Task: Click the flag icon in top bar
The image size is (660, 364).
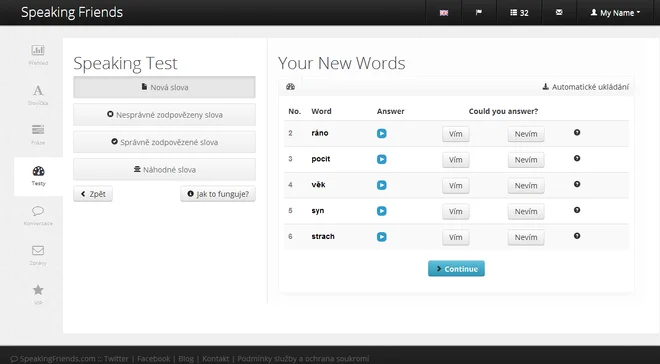Action: point(479,13)
